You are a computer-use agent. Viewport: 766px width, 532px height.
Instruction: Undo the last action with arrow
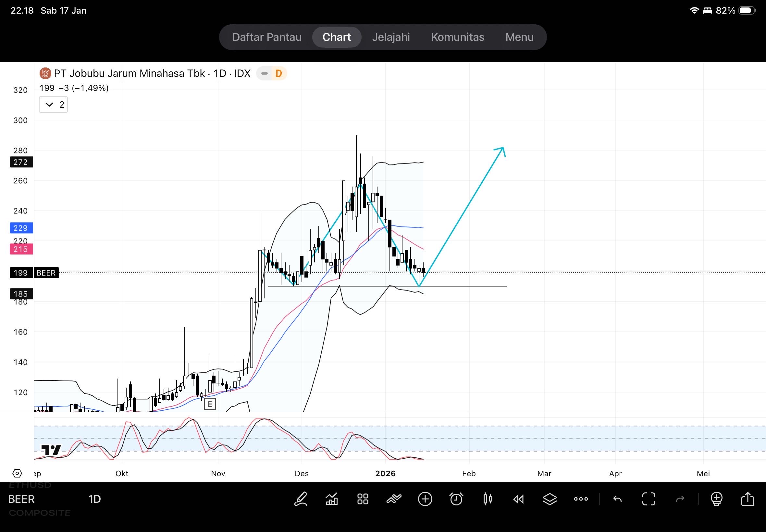(617, 499)
